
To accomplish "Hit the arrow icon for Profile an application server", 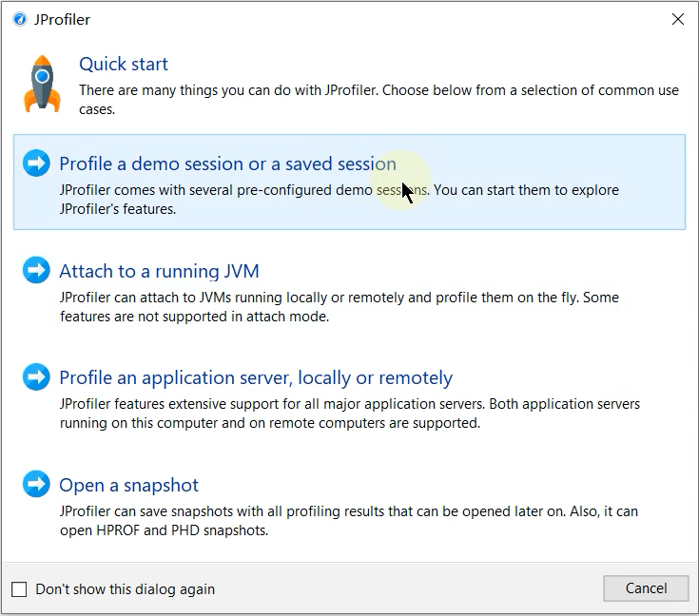I will [36, 377].
